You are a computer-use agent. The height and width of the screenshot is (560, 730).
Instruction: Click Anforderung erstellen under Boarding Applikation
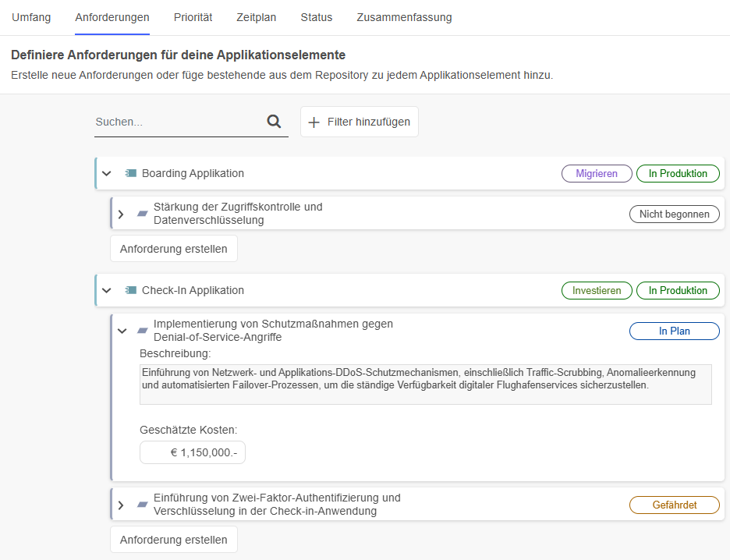click(x=173, y=248)
